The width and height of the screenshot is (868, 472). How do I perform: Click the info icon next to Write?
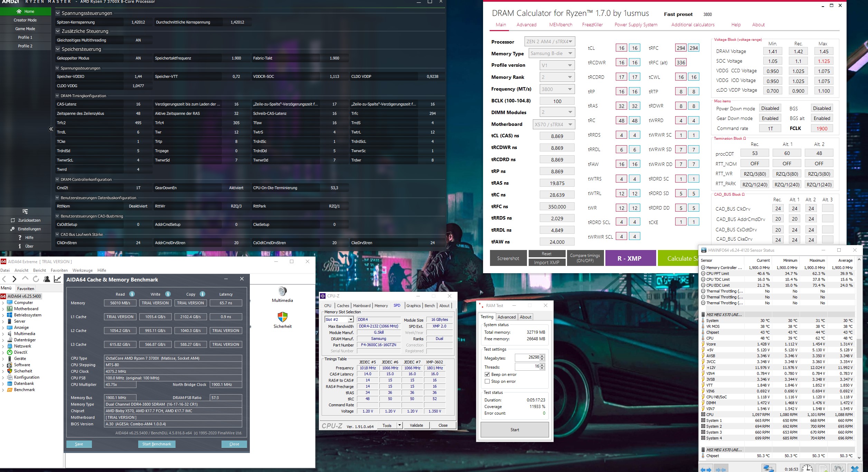pos(168,294)
